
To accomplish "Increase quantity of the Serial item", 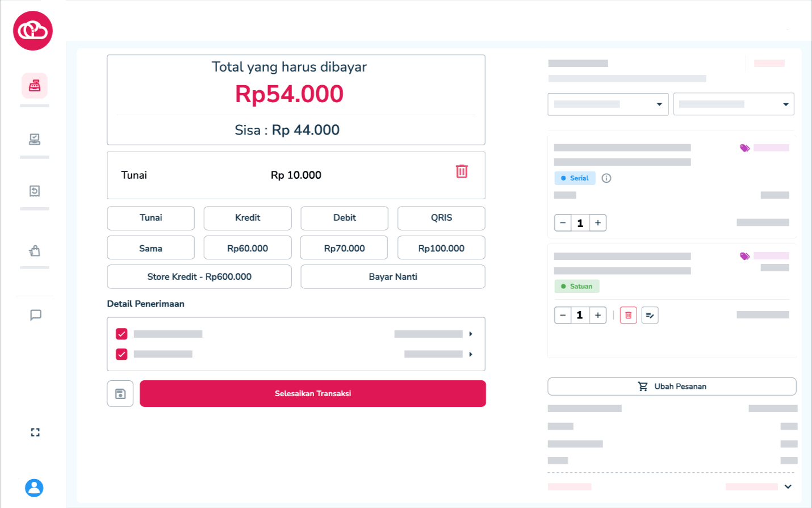I will (598, 223).
